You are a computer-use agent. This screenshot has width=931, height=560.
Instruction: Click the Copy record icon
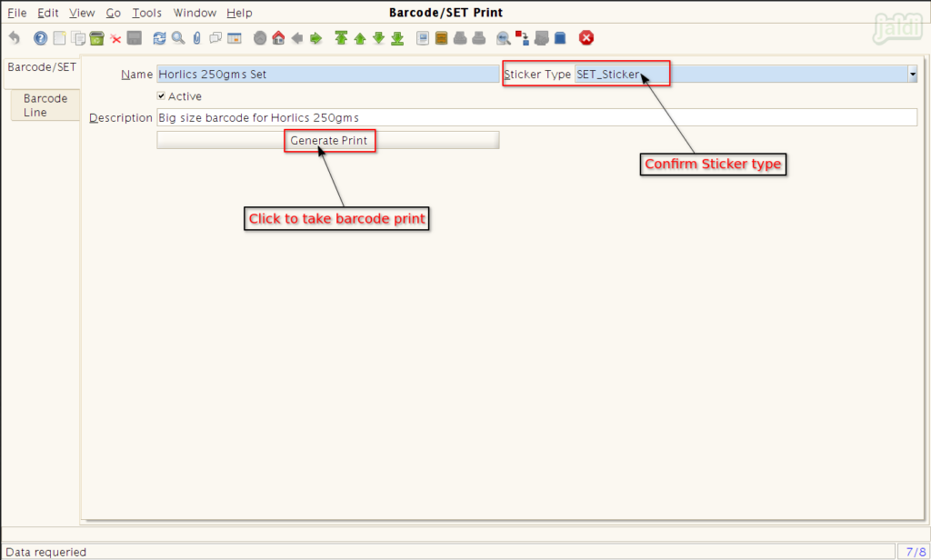coord(78,38)
